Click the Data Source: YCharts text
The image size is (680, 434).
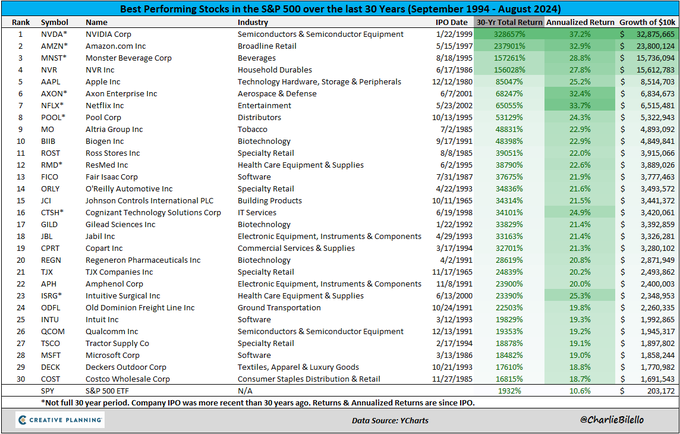pos(390,420)
